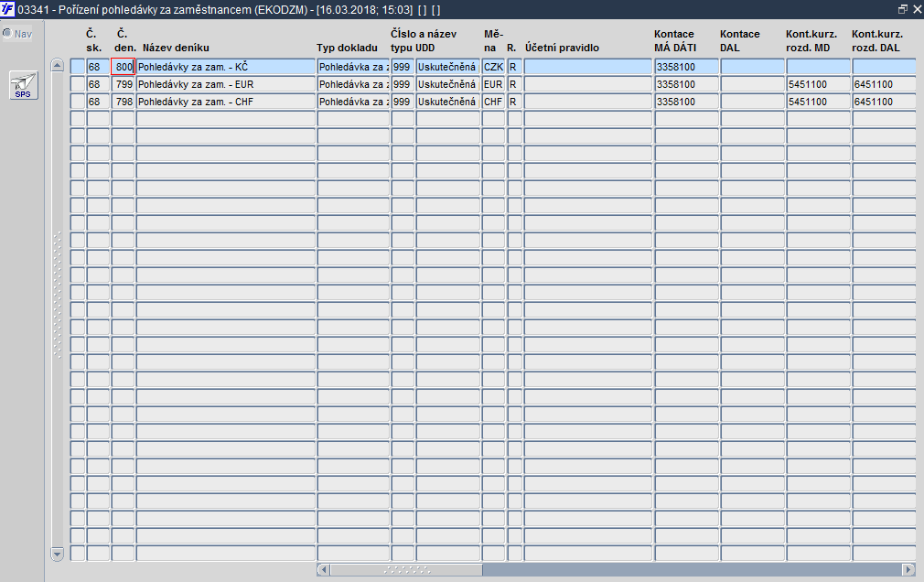Click row selector of the 799 row
Viewport: 924px width, 582px height.
(x=78, y=84)
